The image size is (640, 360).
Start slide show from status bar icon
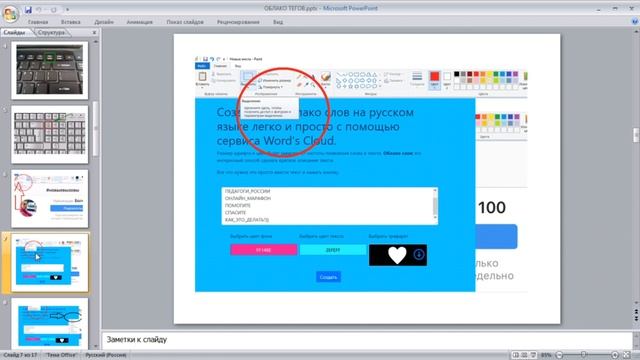(x=533, y=355)
